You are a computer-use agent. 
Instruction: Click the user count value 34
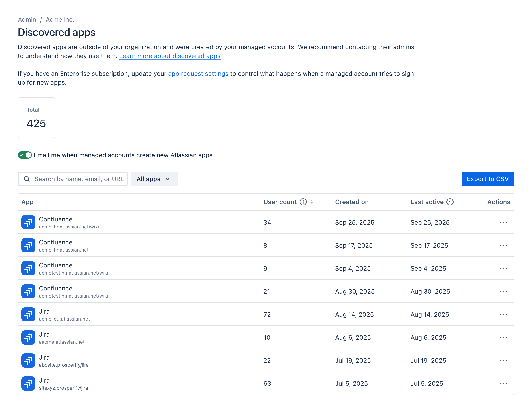(x=267, y=222)
